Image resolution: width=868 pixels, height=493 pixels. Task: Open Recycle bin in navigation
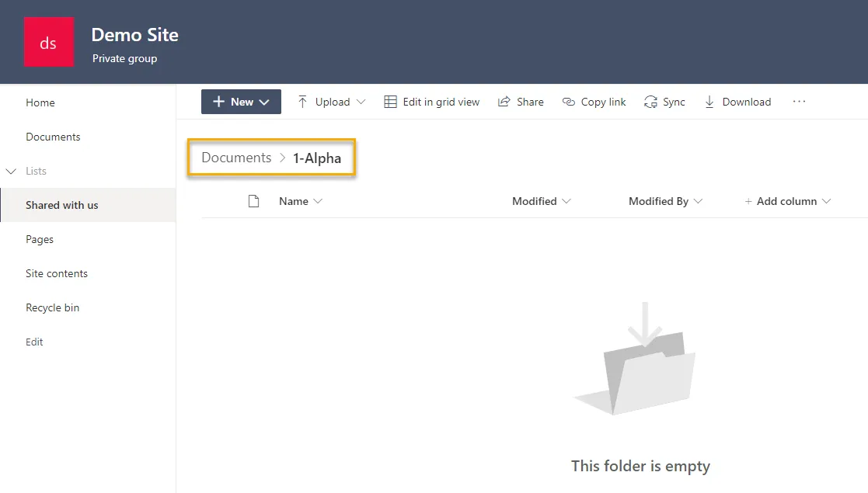(53, 308)
